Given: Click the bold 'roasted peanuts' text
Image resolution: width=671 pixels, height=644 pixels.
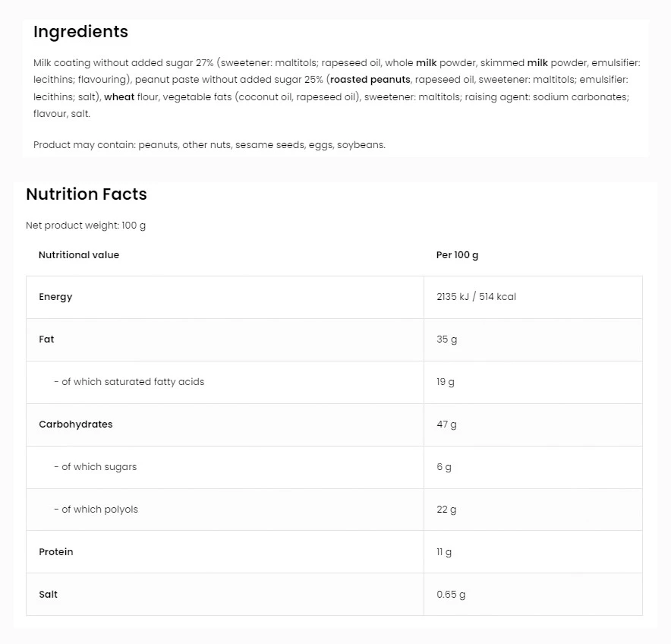Looking at the screenshot, I should click(370, 79).
